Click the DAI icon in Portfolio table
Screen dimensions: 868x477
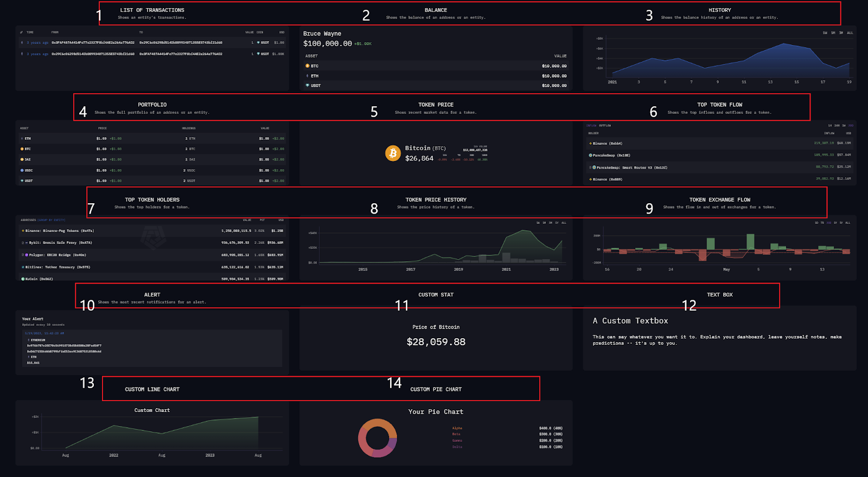click(x=22, y=159)
